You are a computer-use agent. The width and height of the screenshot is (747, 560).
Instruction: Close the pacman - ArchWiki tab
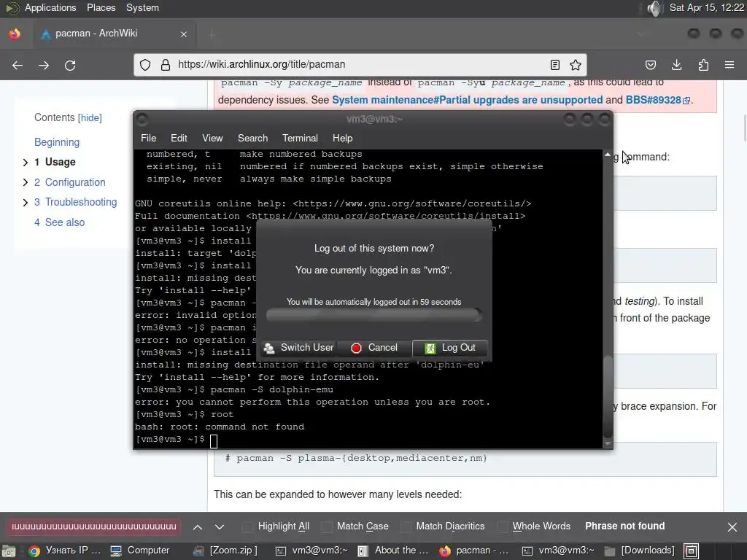coord(184,34)
